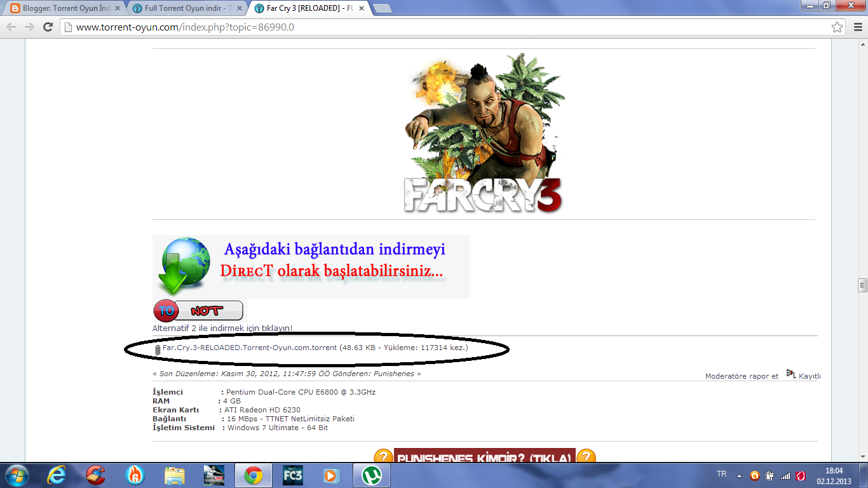
Task: Click Alternatif 2 ile indirmek link
Action: (222, 329)
